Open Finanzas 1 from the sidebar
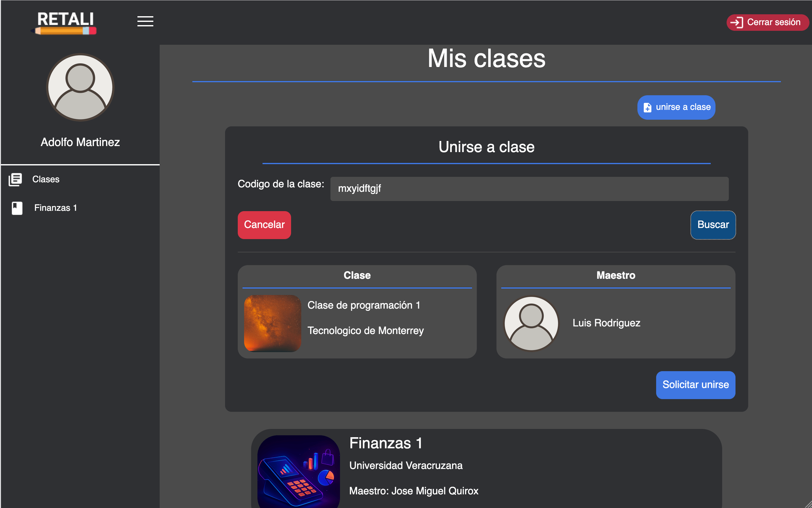The width and height of the screenshot is (812, 508). click(x=56, y=208)
